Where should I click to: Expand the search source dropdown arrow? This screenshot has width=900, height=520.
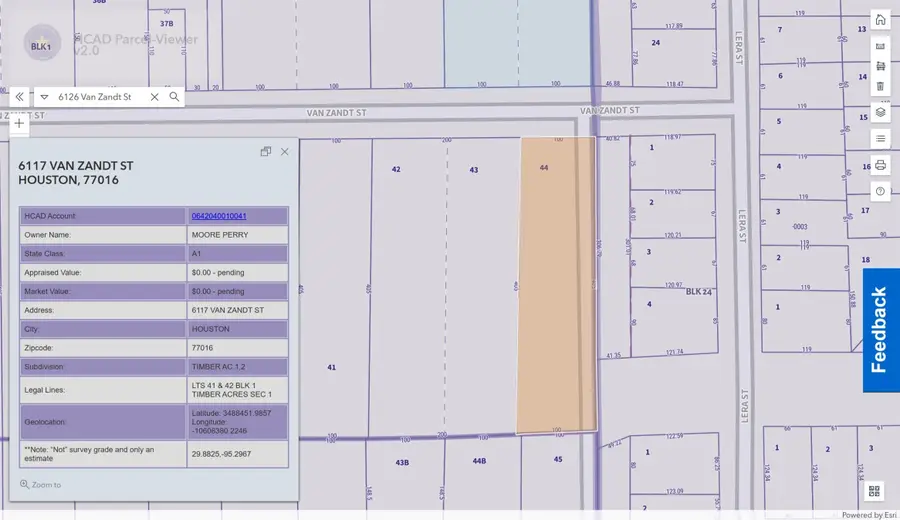click(43, 97)
